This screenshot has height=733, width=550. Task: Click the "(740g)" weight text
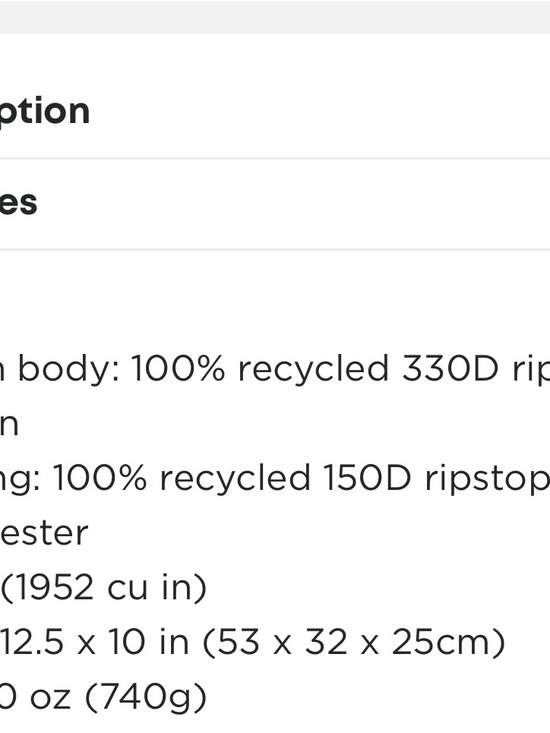tap(146, 697)
